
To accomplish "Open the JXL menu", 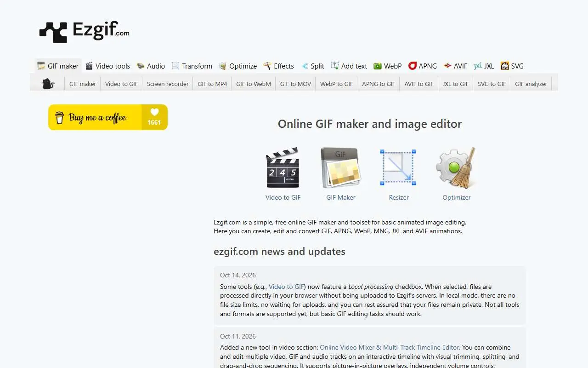I will tap(484, 66).
